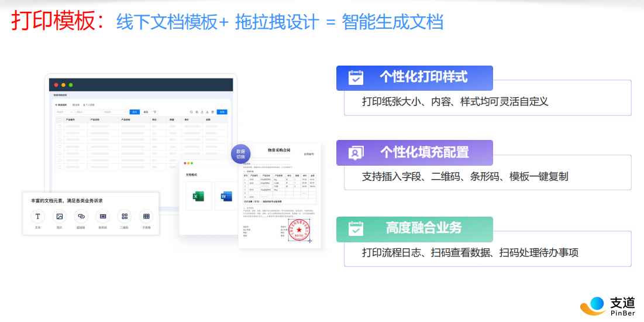Click the red seal stamp on the contract
The height and width of the screenshot is (322, 644).
[x=299, y=231]
